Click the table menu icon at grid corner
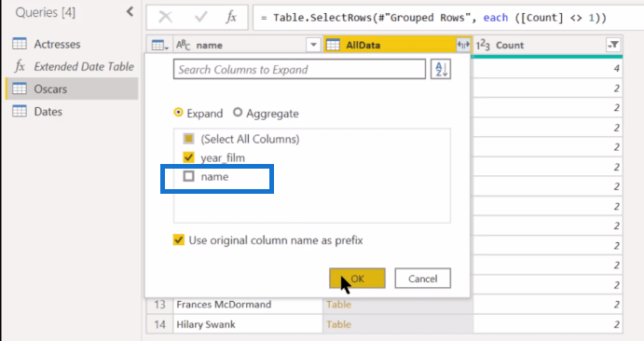This screenshot has width=644, height=341. click(159, 45)
